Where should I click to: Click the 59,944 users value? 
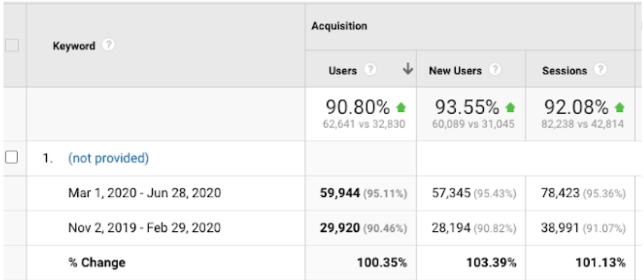tap(339, 192)
